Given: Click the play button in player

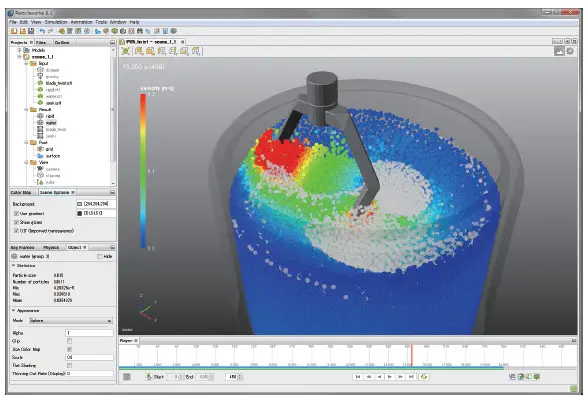Looking at the screenshot, I should [x=389, y=377].
